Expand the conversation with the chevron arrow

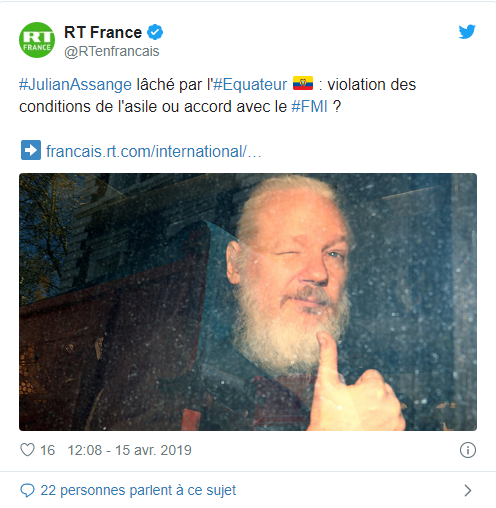468,490
